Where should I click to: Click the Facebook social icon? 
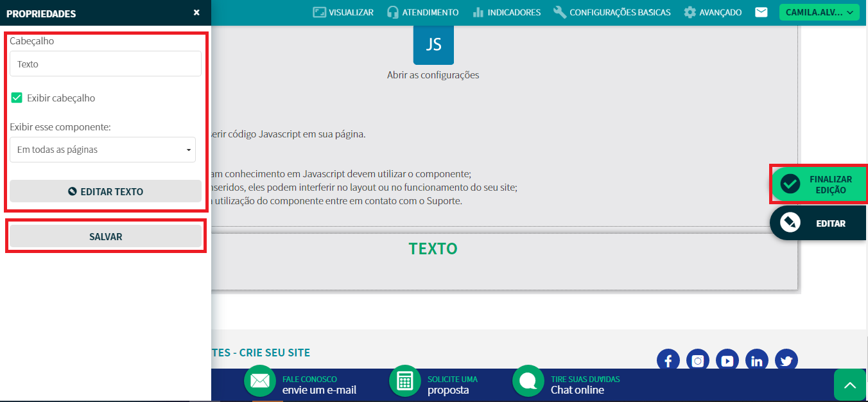click(668, 360)
